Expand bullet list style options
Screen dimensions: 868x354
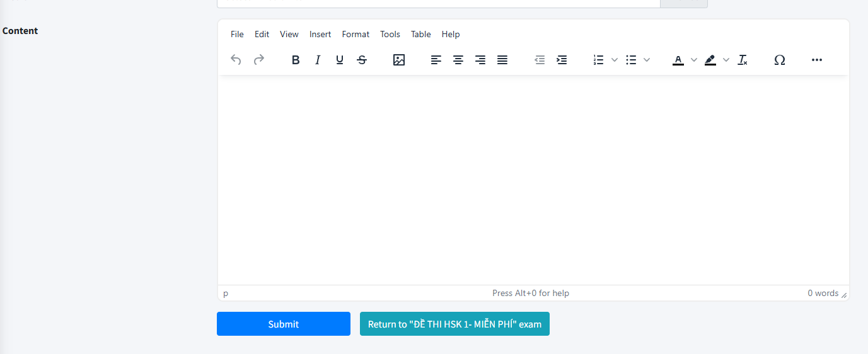[x=647, y=60]
